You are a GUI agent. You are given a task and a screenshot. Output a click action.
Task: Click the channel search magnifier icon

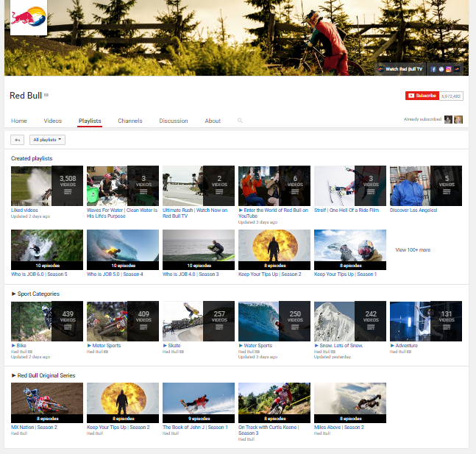pyautogui.click(x=240, y=121)
